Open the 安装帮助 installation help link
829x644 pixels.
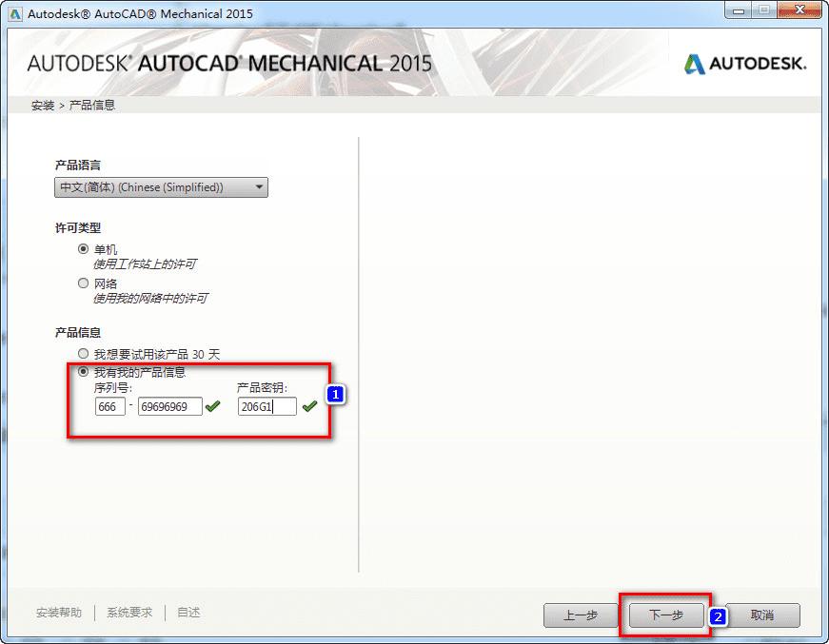(59, 613)
